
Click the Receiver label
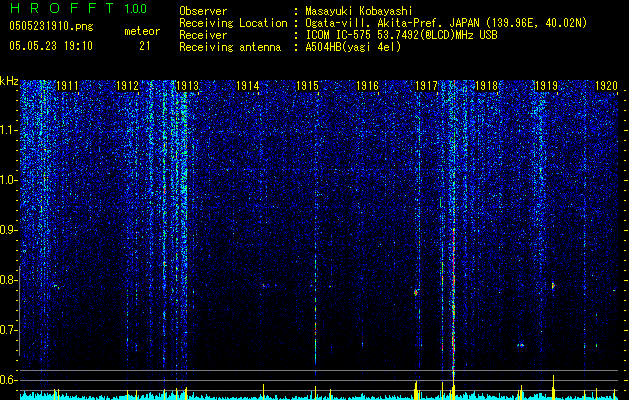click(203, 35)
